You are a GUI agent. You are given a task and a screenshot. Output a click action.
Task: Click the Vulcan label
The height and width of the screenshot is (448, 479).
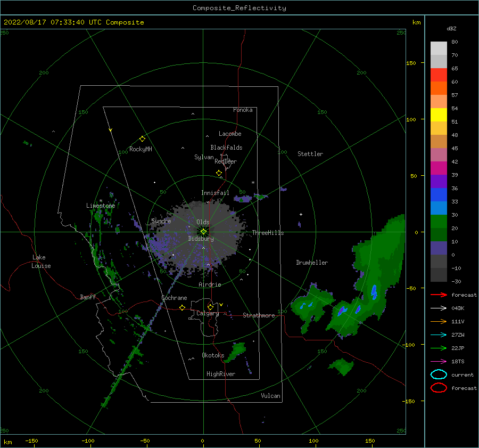coord(271,396)
